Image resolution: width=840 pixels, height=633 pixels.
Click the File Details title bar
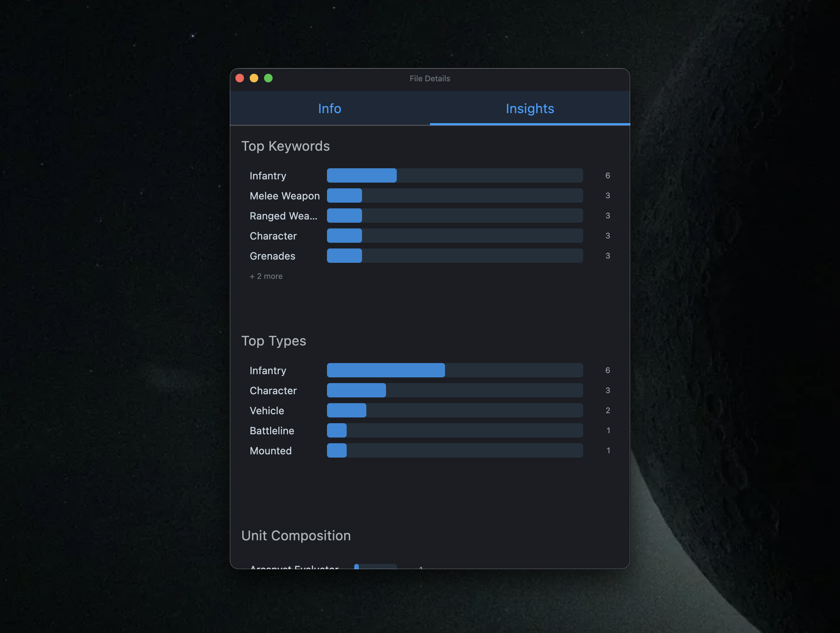click(430, 78)
